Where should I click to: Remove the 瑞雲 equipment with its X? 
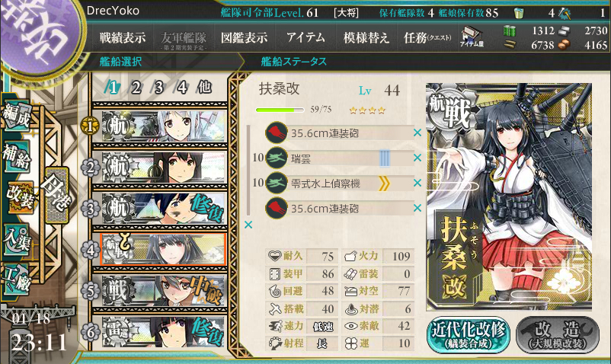pos(417,158)
